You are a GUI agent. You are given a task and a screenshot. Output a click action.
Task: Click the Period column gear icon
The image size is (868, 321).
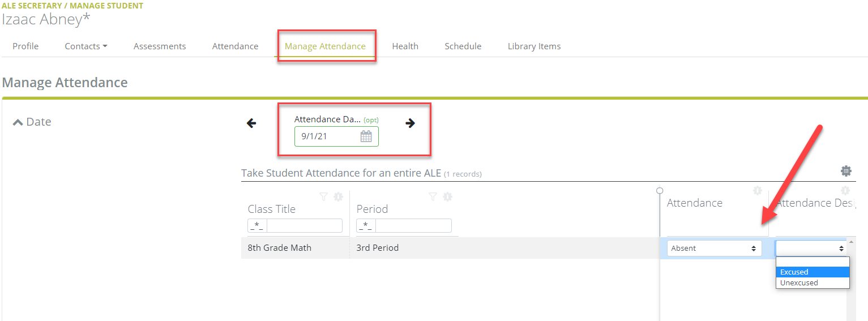[x=447, y=196]
